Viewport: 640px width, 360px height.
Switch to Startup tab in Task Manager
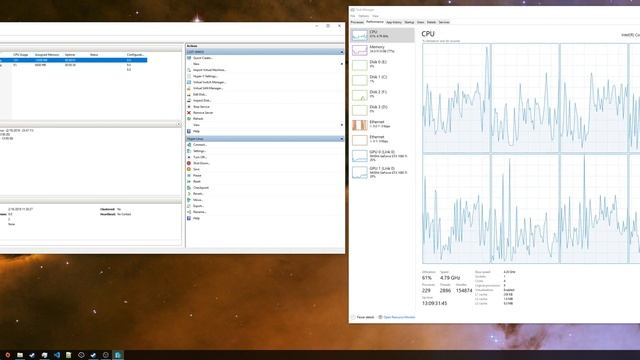click(409, 22)
